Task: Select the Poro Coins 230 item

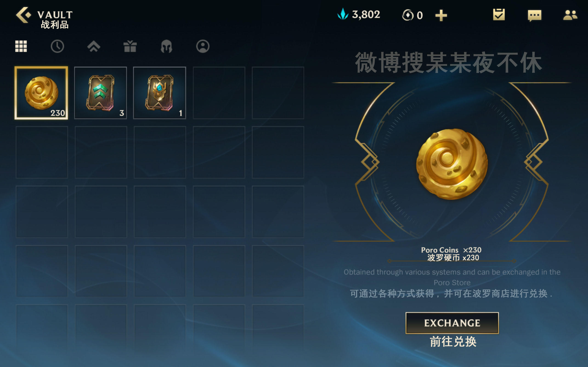Action: pyautogui.click(x=41, y=93)
